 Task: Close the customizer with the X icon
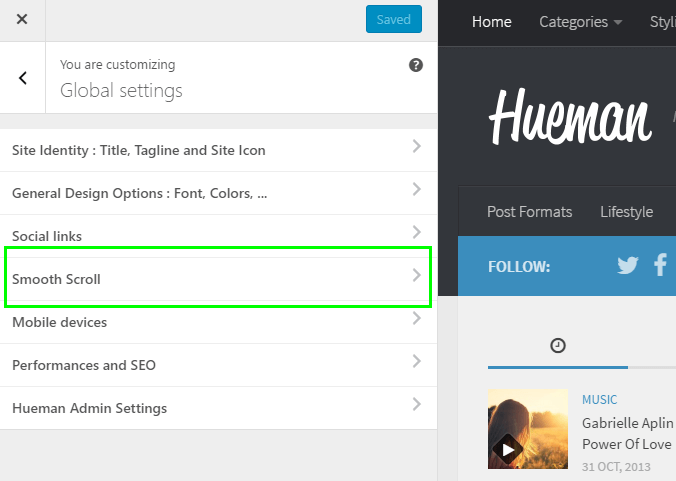click(x=22, y=19)
